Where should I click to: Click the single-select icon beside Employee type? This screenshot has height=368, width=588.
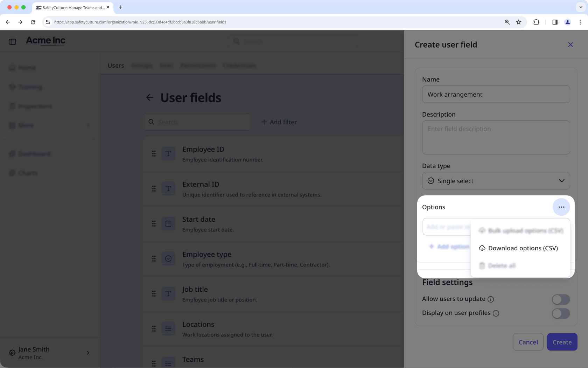click(x=168, y=258)
